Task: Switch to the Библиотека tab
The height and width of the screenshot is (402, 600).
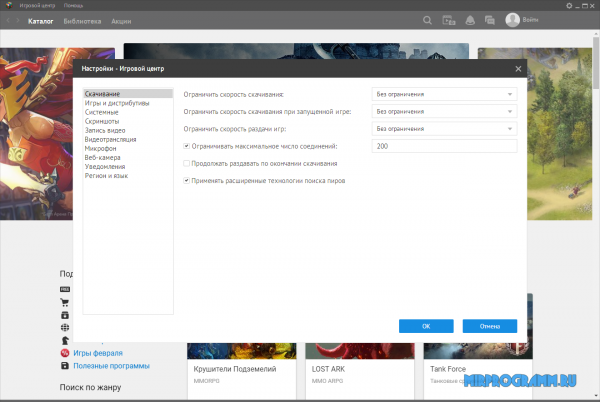Action: point(82,21)
